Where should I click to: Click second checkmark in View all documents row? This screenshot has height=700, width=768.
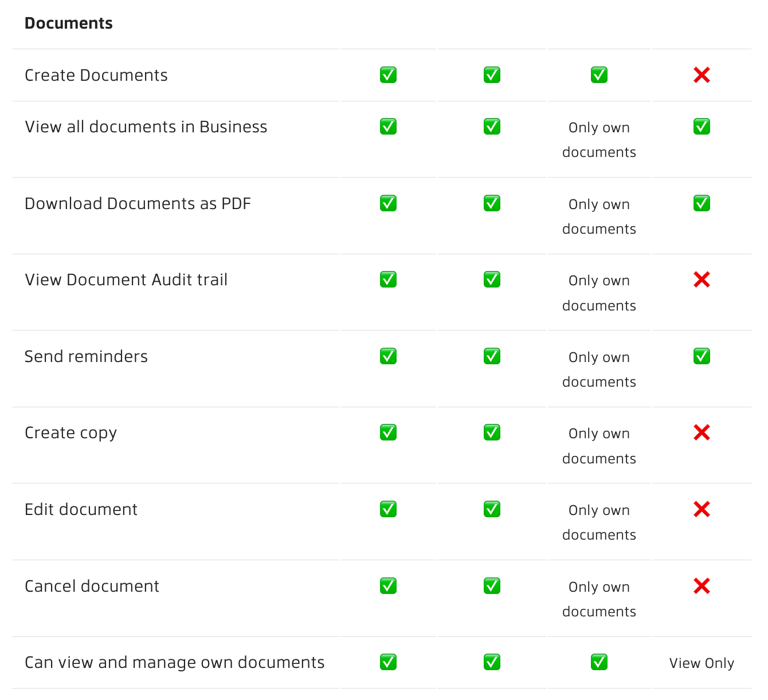tap(492, 127)
